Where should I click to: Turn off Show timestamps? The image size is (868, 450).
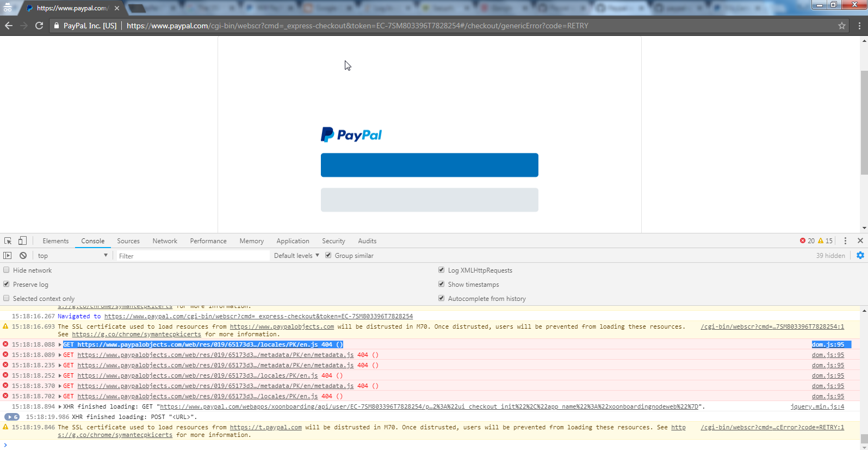(x=442, y=284)
